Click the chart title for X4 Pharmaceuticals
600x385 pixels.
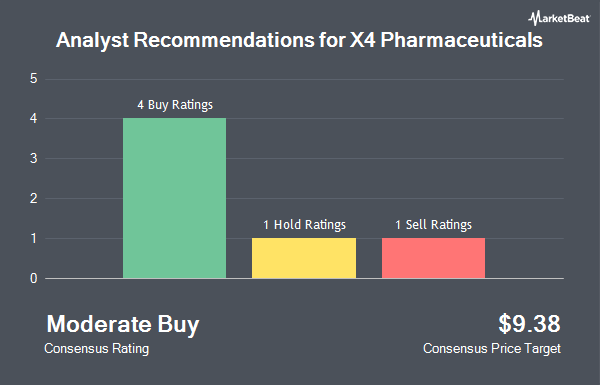(x=299, y=40)
